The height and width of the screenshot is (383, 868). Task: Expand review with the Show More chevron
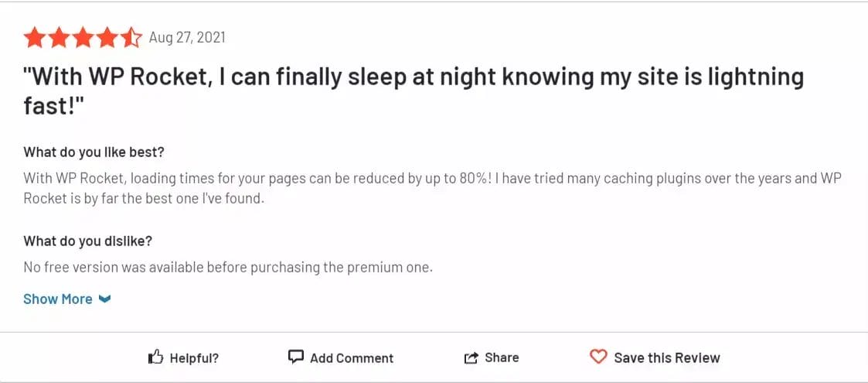click(x=105, y=299)
